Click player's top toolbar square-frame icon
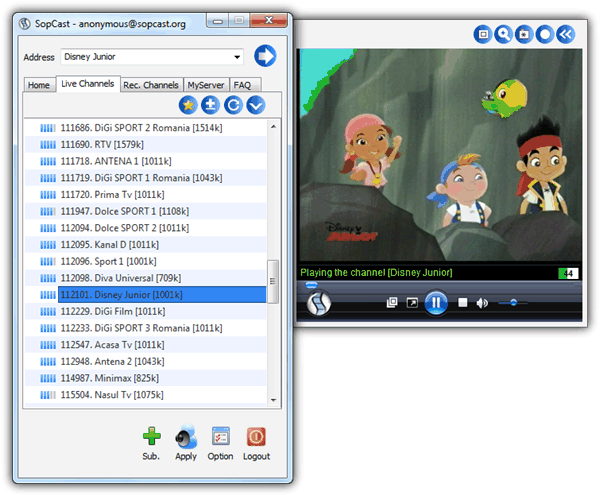 pyautogui.click(x=483, y=34)
